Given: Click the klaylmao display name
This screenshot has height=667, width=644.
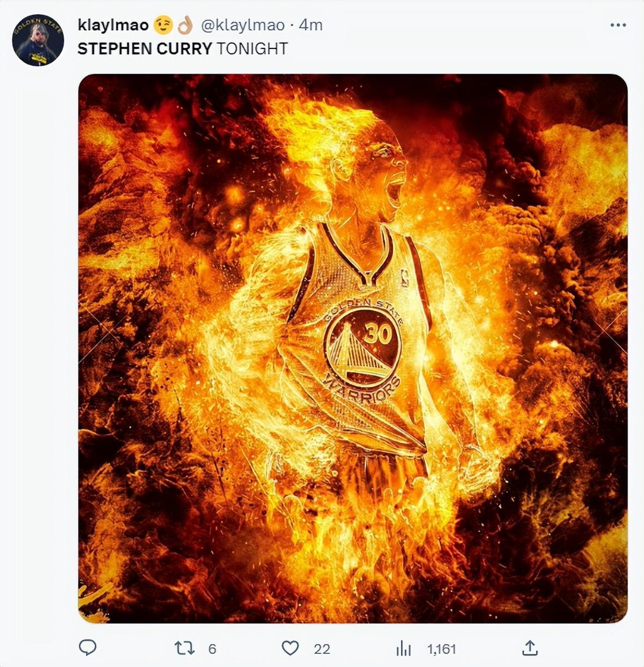Looking at the screenshot, I should (113, 25).
